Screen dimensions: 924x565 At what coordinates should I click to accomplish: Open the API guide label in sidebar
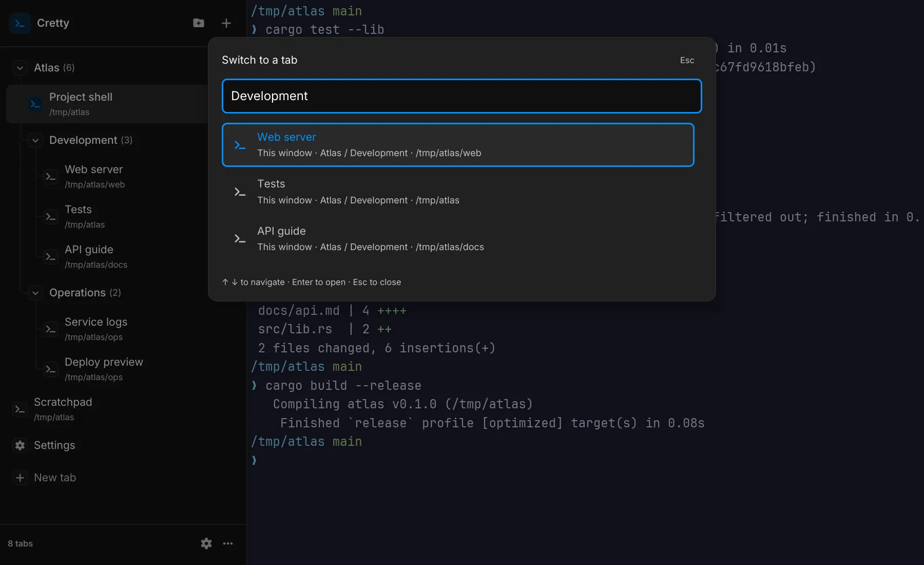click(89, 250)
